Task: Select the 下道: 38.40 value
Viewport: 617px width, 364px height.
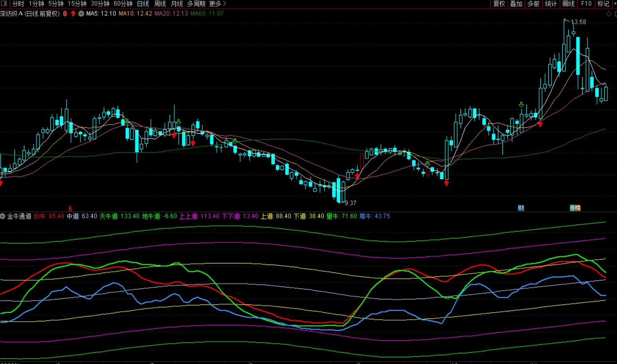Action: pyautogui.click(x=309, y=216)
